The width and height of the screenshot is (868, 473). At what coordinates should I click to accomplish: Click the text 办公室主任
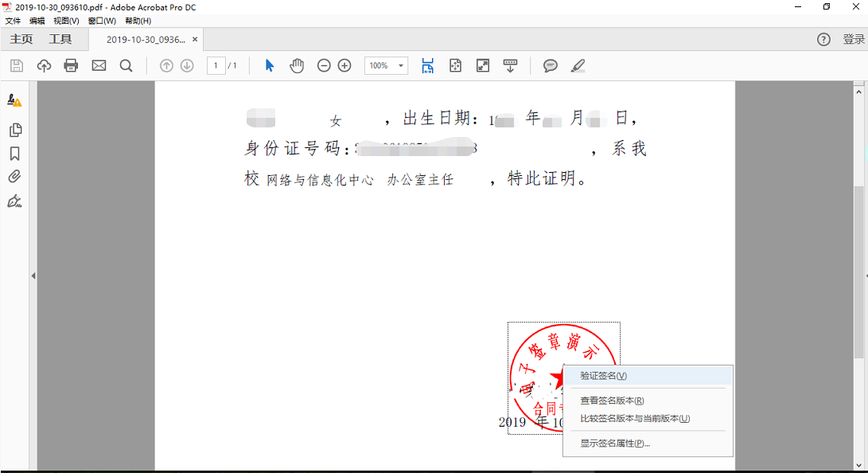click(420, 179)
